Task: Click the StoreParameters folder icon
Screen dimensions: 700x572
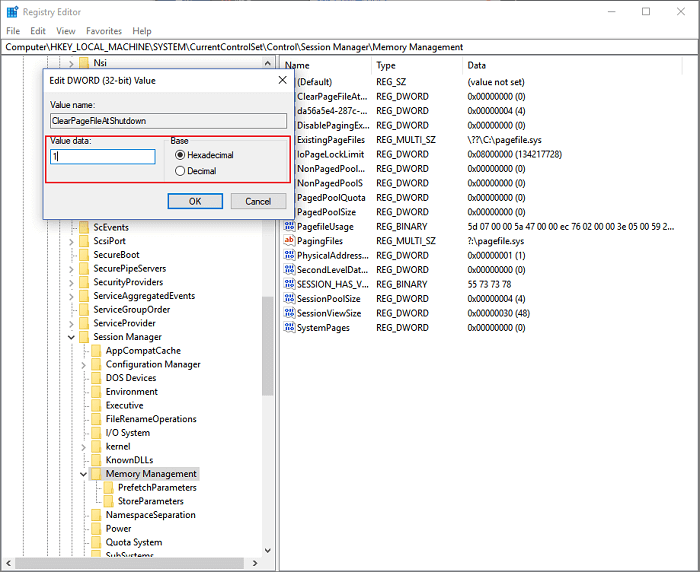Action: click(108, 501)
